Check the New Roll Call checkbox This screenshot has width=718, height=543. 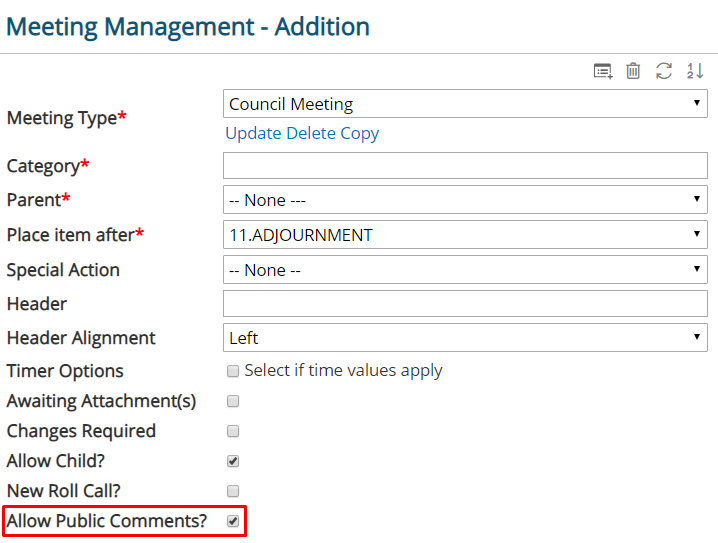233,491
